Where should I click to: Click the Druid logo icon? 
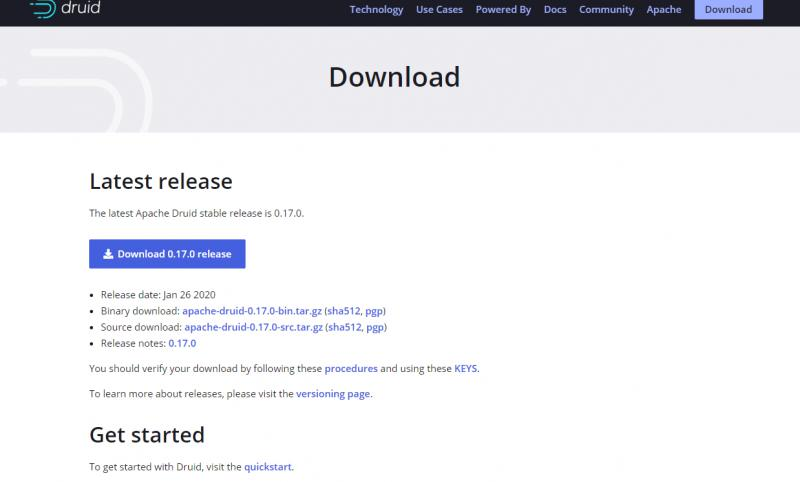[43, 9]
